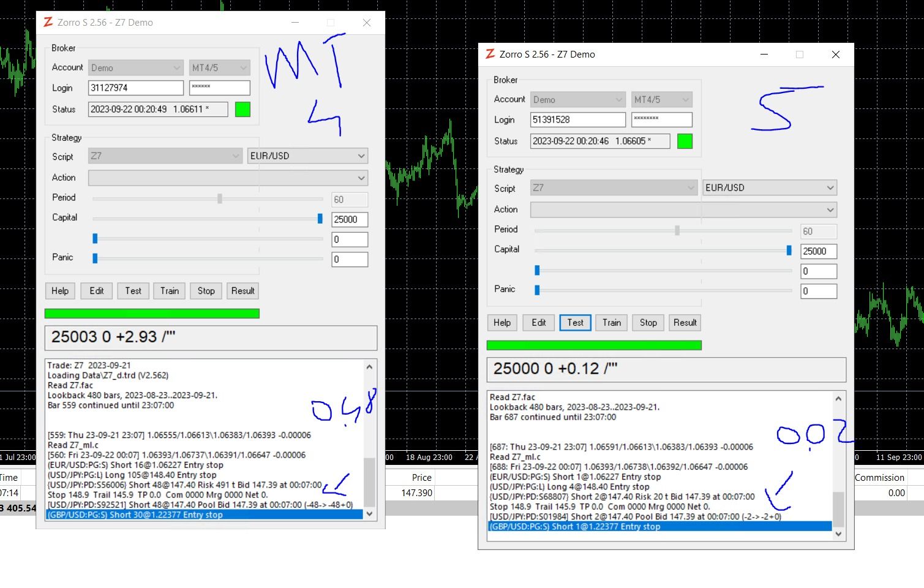
Task: Click Status field showing 1.06605 in right window
Action: (600, 141)
